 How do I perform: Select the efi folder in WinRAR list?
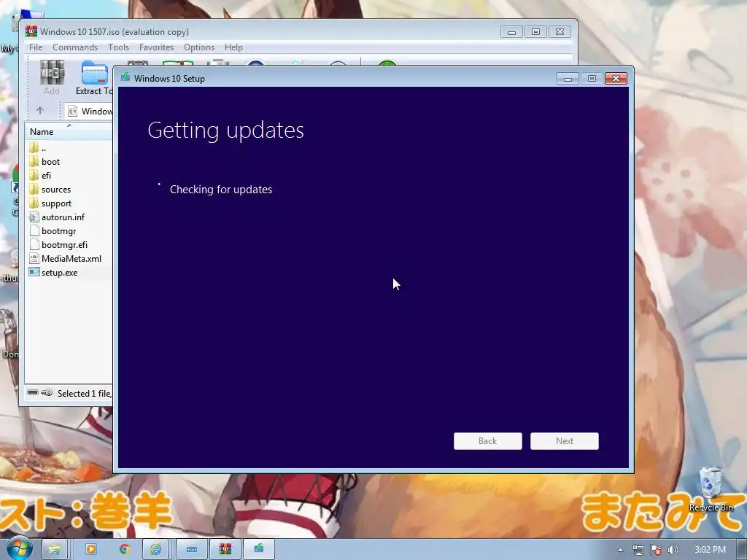pos(46,176)
